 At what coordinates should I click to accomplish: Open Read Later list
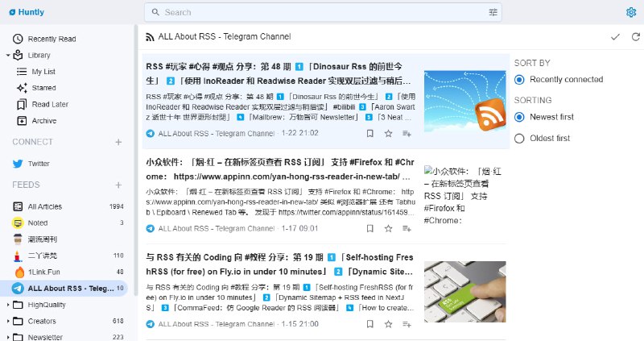(x=50, y=104)
